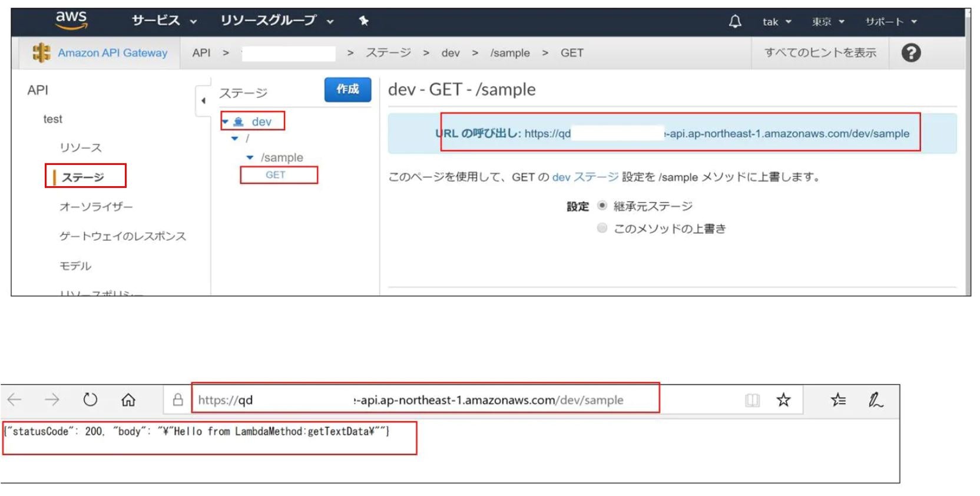Open the サポート dropdown menu
980x496 pixels.
(891, 22)
